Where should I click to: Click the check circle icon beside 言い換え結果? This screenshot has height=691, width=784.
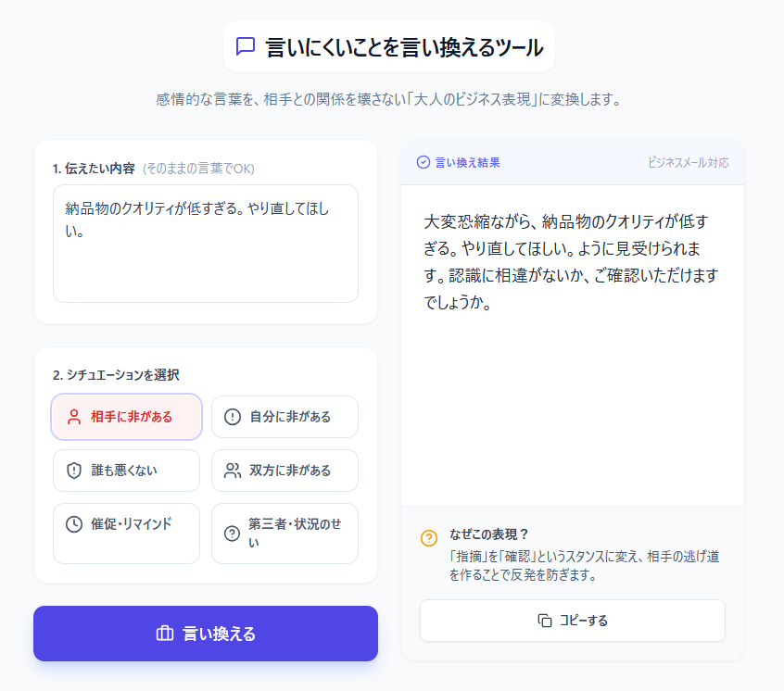coord(421,162)
